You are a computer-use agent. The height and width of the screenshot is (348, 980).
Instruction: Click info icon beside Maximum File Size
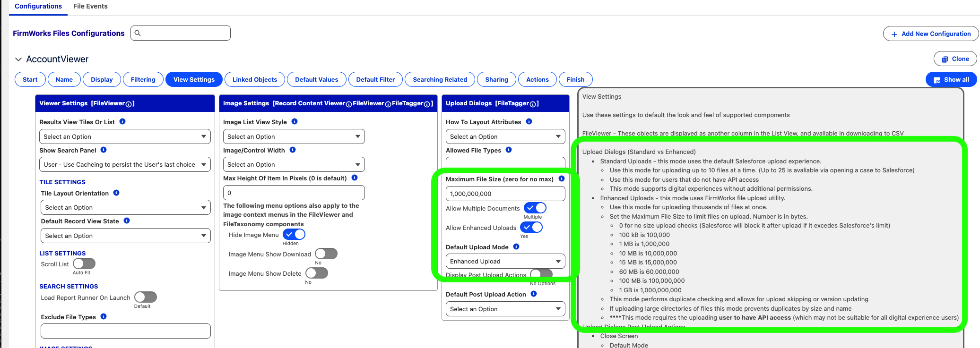coord(562,178)
